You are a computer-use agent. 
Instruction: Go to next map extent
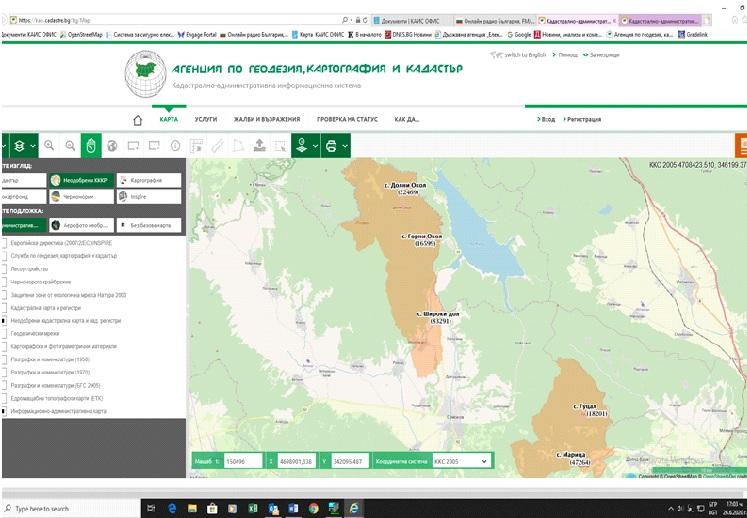point(154,146)
